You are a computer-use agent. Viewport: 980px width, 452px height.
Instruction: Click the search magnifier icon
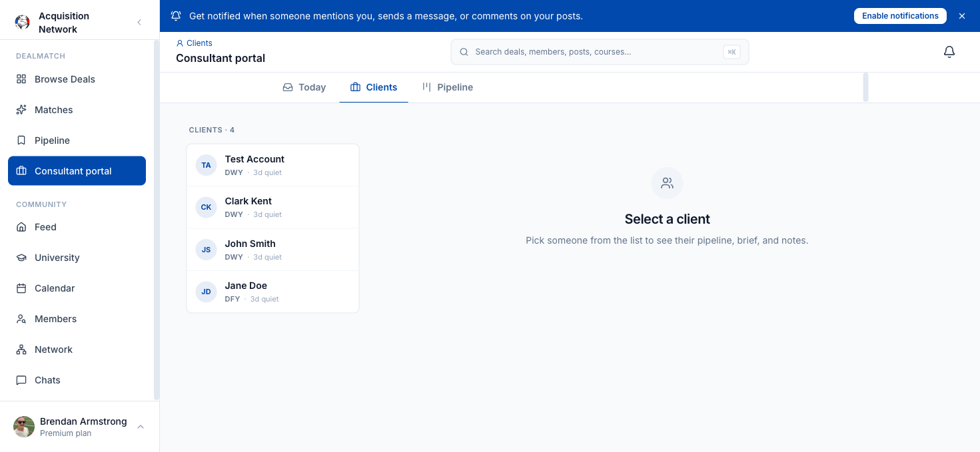coord(464,52)
